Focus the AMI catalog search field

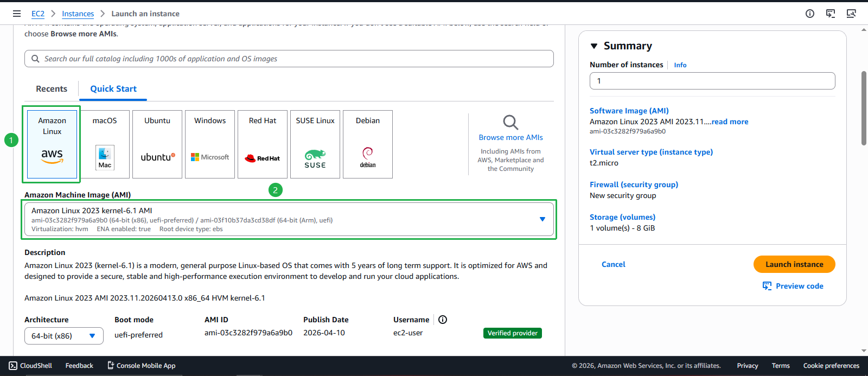289,59
